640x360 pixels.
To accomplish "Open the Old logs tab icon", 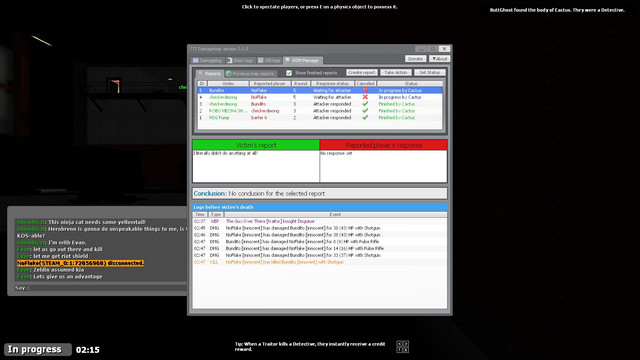I will click(x=261, y=60).
